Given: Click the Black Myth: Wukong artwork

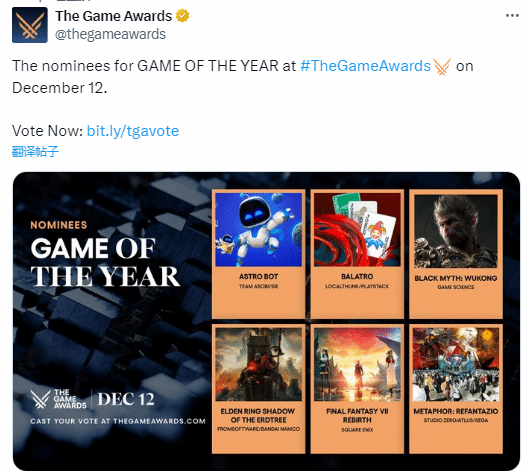Looking at the screenshot, I should 456,231.
